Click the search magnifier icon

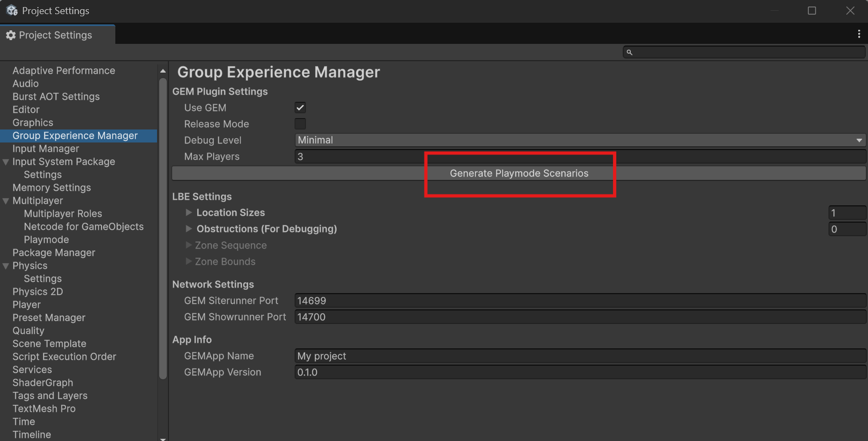click(629, 53)
